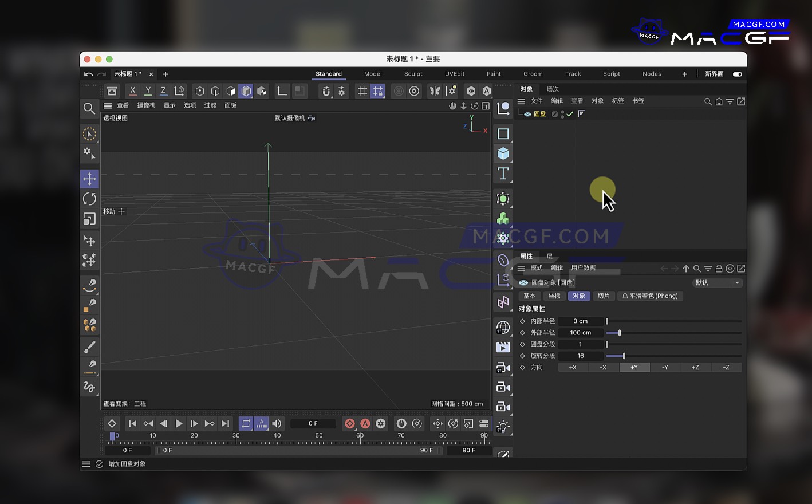Open the search magnifier in left toolbar
Screen dimensions: 812x504
coord(89,108)
